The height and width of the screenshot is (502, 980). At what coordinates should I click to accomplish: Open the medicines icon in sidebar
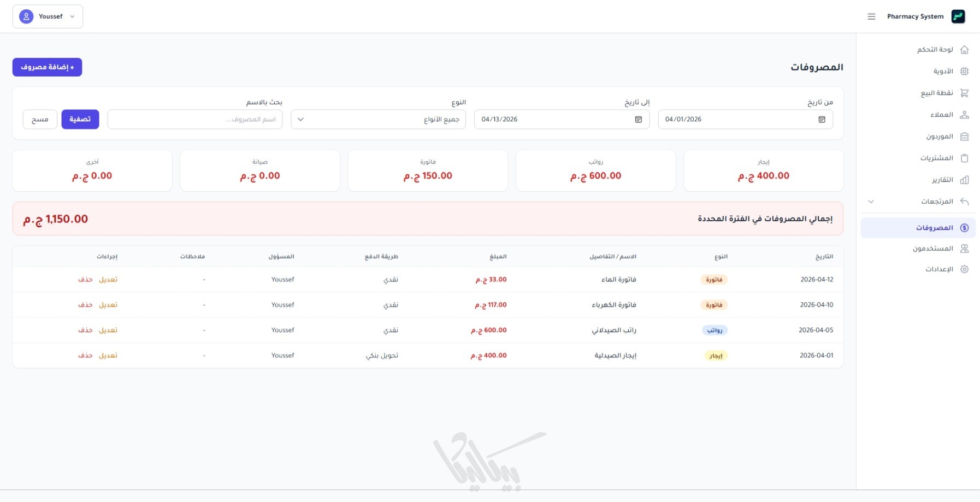(x=964, y=72)
